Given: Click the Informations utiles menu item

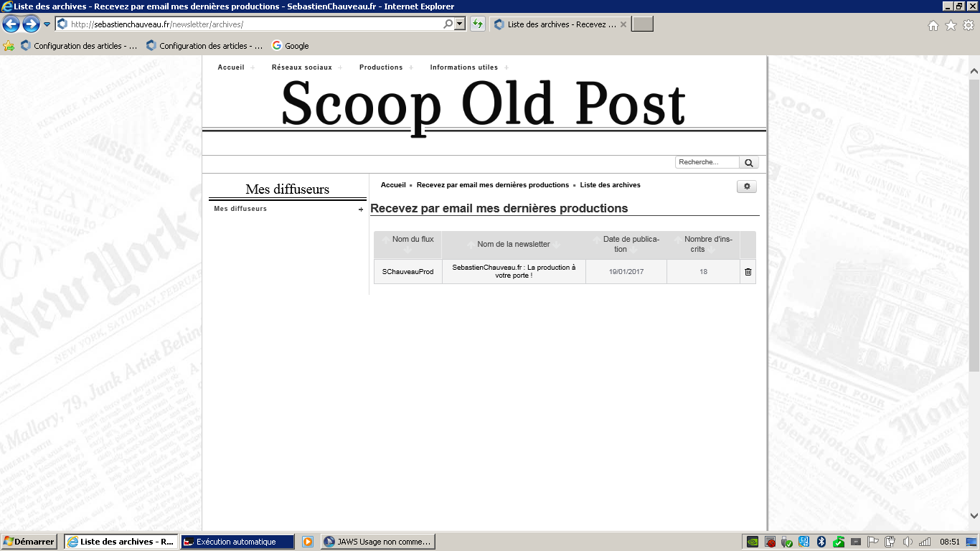Looking at the screenshot, I should coord(463,67).
